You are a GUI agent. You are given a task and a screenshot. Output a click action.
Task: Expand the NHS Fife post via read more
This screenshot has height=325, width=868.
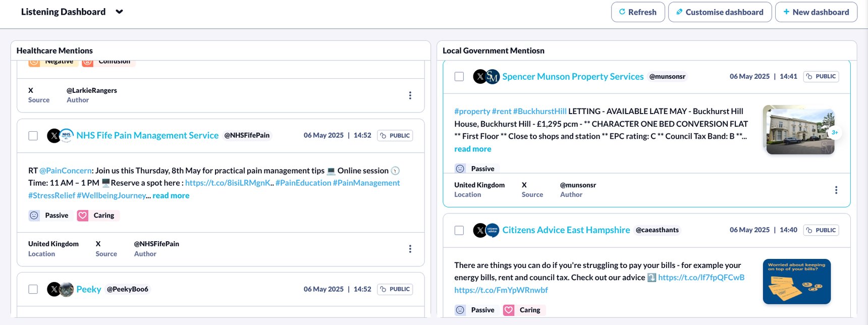[x=171, y=195]
